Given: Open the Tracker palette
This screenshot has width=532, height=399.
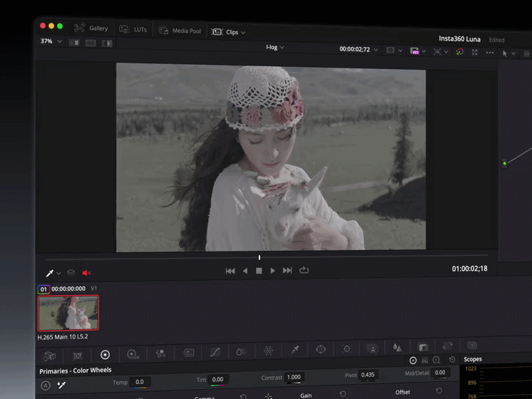Looking at the screenshot, I should coord(347,348).
